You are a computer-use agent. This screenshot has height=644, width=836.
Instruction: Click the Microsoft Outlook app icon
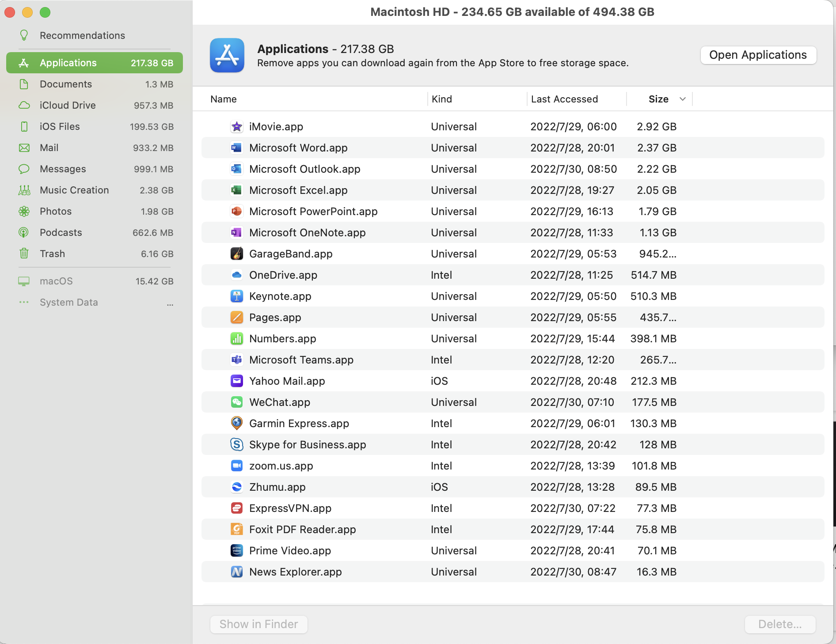pos(237,169)
